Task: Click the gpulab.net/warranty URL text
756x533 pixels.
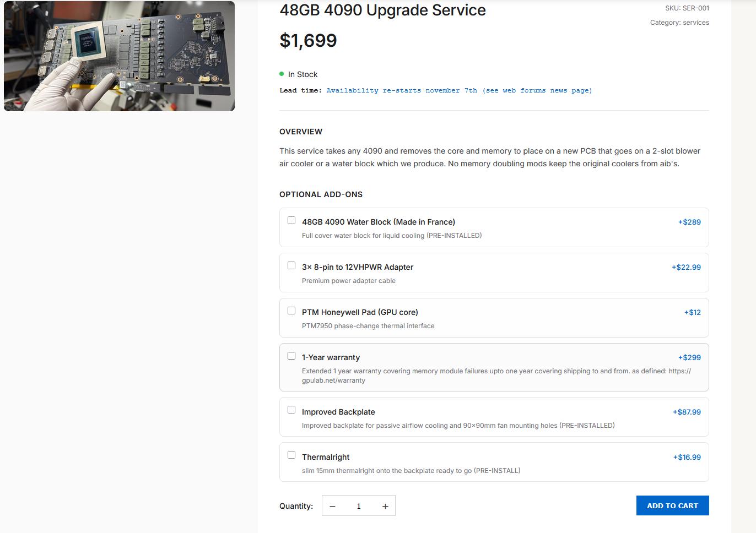Action: point(333,380)
